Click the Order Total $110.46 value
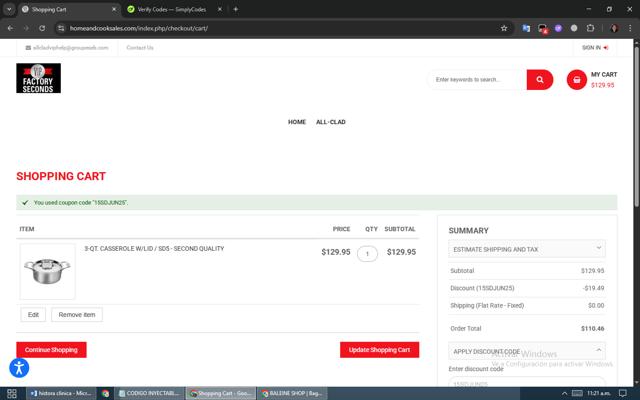The height and width of the screenshot is (400, 640). (x=593, y=329)
